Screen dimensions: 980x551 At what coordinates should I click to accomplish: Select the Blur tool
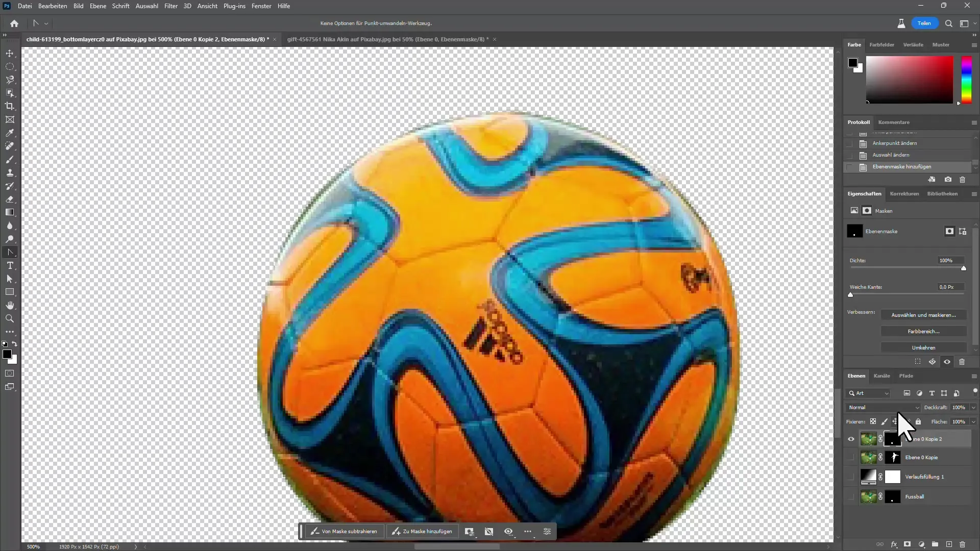pos(10,226)
